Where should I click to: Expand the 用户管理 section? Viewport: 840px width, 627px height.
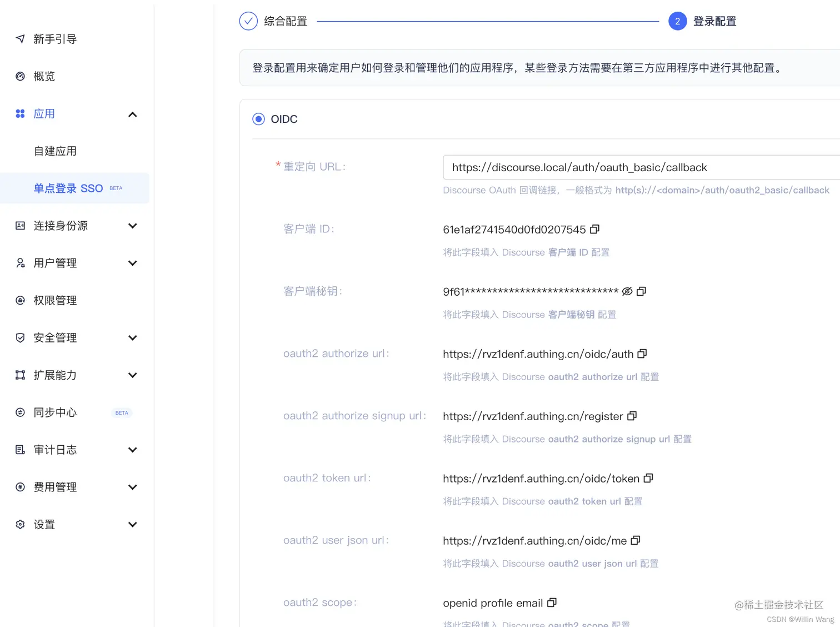tap(133, 263)
